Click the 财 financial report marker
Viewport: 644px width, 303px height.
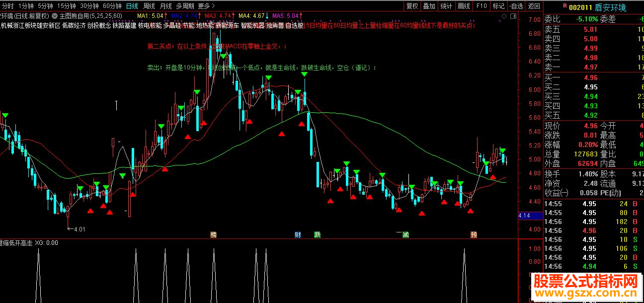tap(298, 234)
